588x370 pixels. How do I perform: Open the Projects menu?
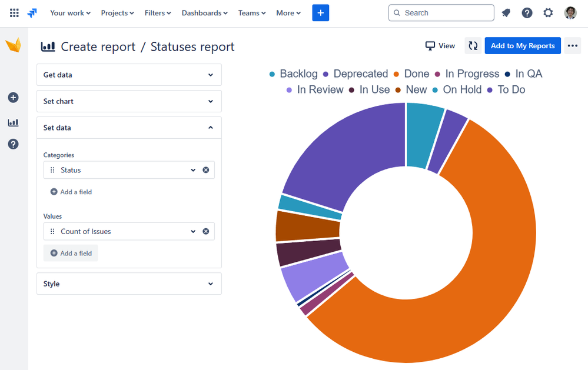[117, 13]
